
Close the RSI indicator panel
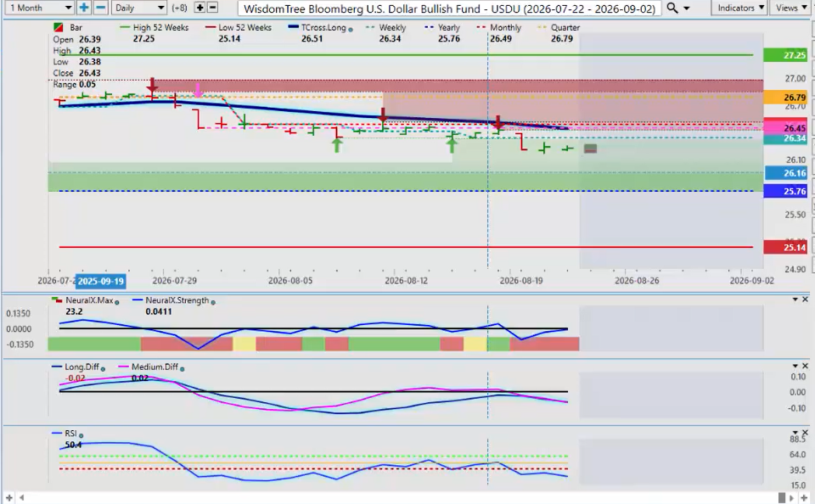pyautogui.click(x=805, y=432)
